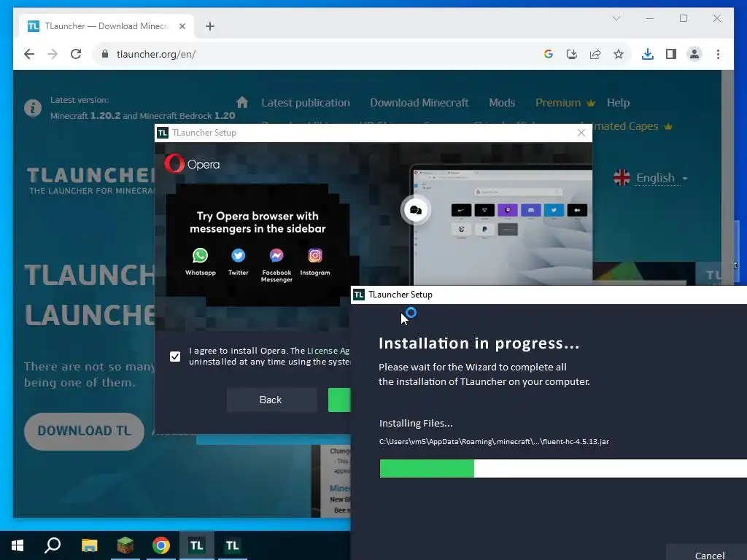747x560 pixels.
Task: Open Latest publication menu item
Action: [306, 103]
